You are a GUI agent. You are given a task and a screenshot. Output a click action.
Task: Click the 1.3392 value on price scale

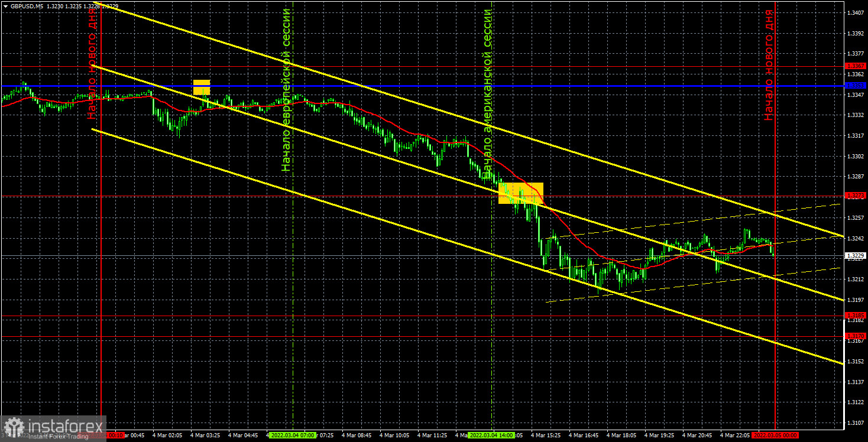[856, 33]
